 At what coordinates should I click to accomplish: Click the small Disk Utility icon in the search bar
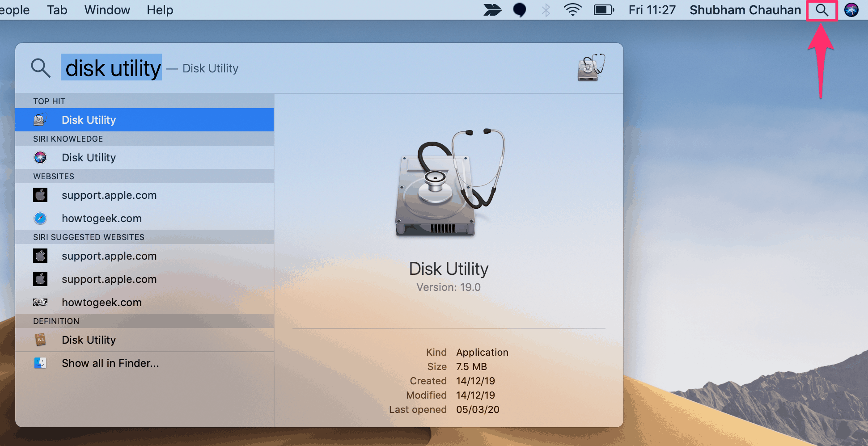click(x=591, y=67)
